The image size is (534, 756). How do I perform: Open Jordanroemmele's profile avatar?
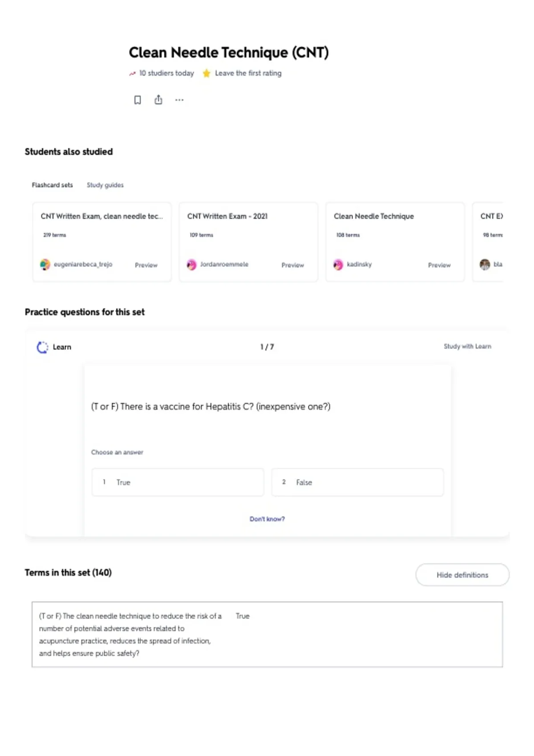(x=191, y=265)
